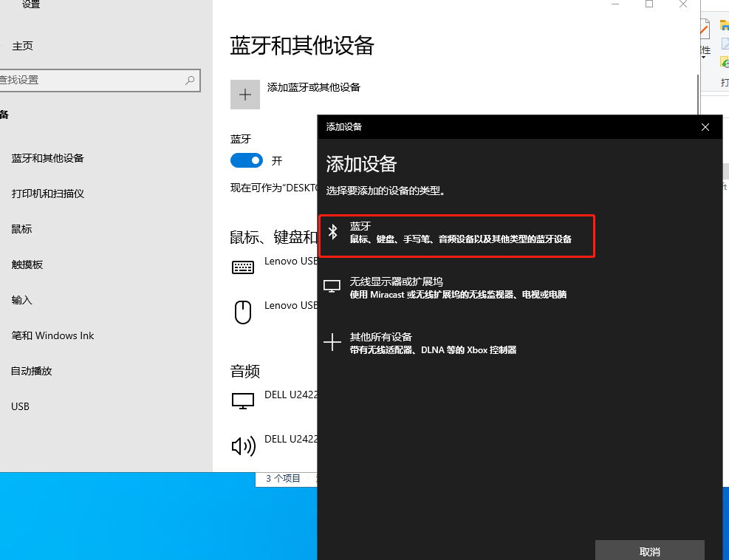This screenshot has height=560, width=729.
Task: Select the Bluetooth icon in the Add Device dialog
Action: [332, 231]
